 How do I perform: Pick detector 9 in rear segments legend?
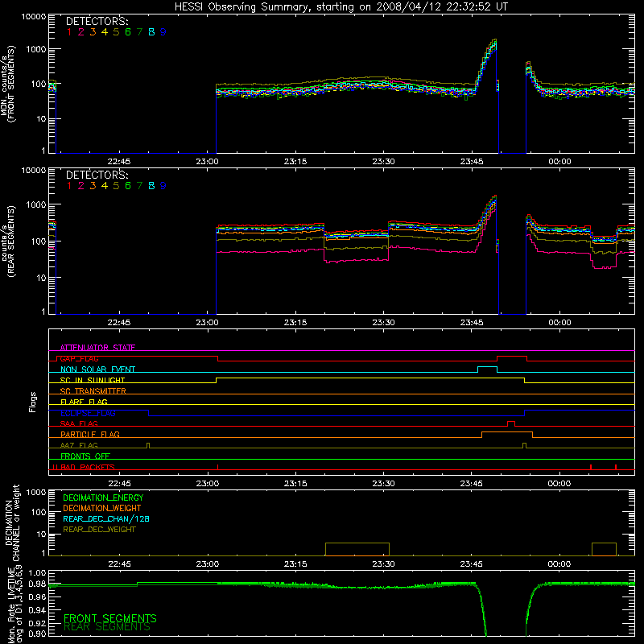(x=163, y=186)
